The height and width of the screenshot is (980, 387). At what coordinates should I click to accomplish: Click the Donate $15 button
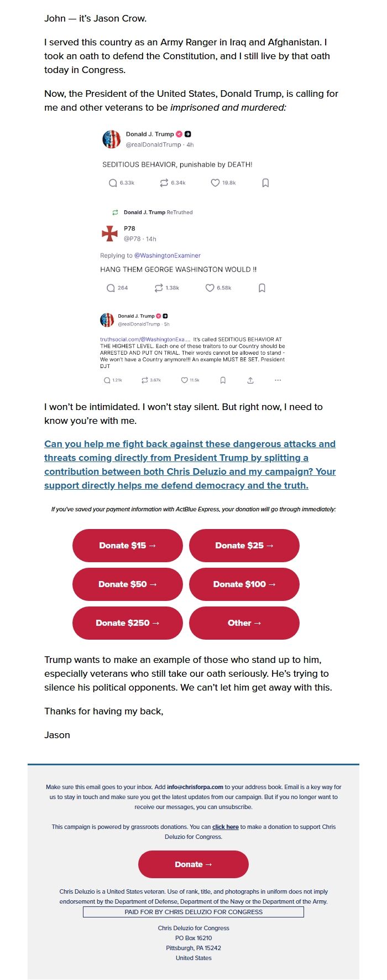[x=127, y=546]
